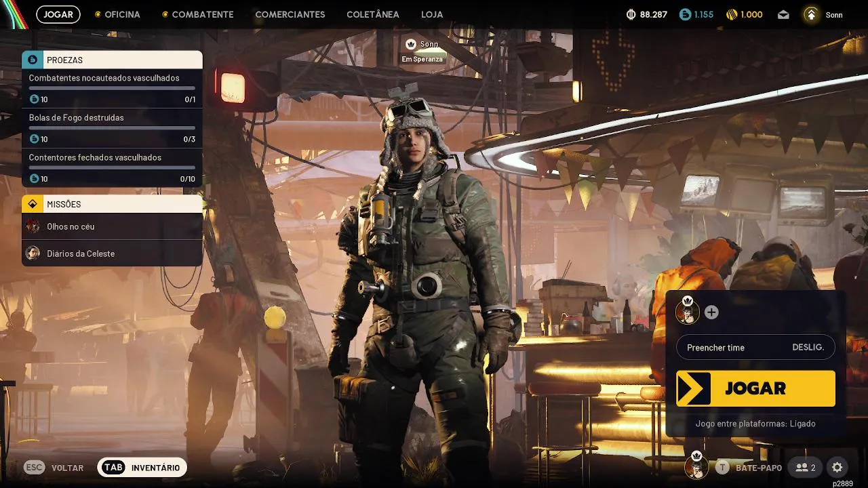Open the BATE-PAPO chat button
This screenshot has height=488, width=868.
(749, 468)
